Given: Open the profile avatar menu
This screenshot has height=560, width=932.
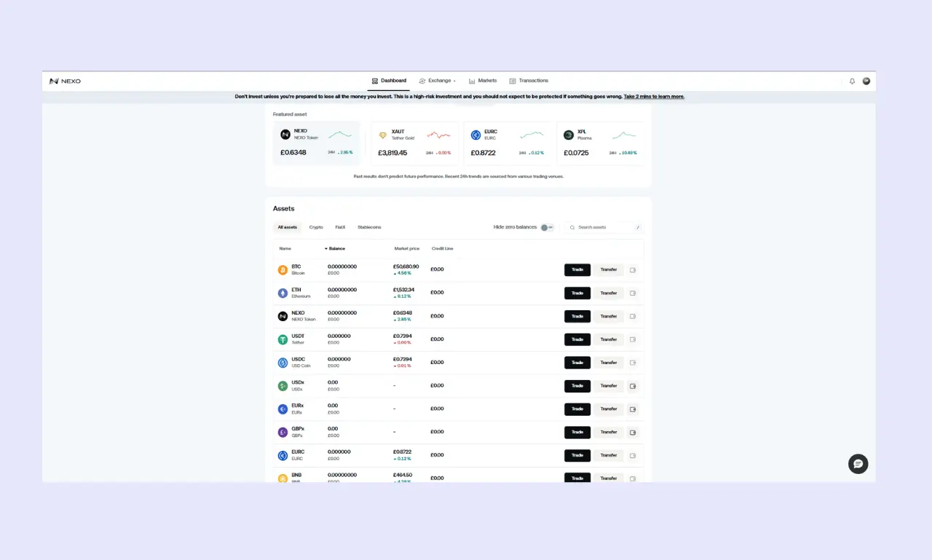Looking at the screenshot, I should (866, 81).
